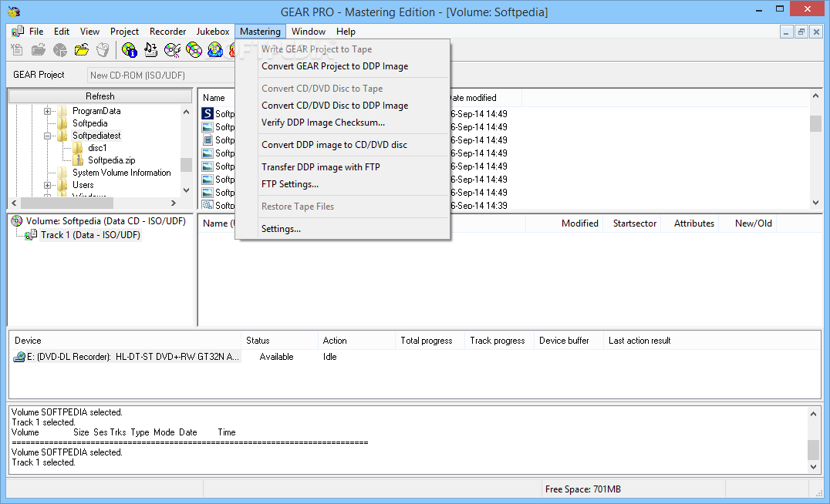The height and width of the screenshot is (504, 830).
Task: Choose Convert GEAR Project to DDP Image
Action: pos(343,66)
